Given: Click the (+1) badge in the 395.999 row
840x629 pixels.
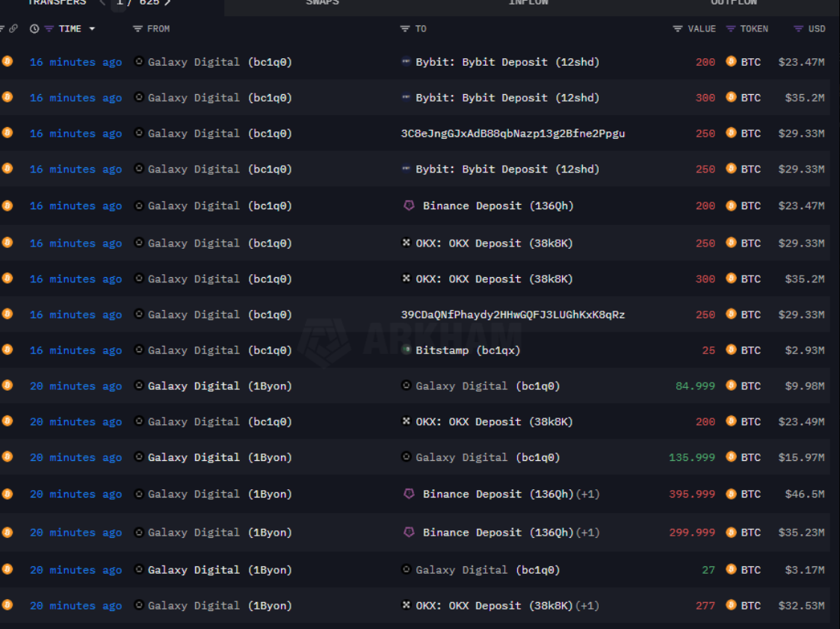Looking at the screenshot, I should 587,494.
